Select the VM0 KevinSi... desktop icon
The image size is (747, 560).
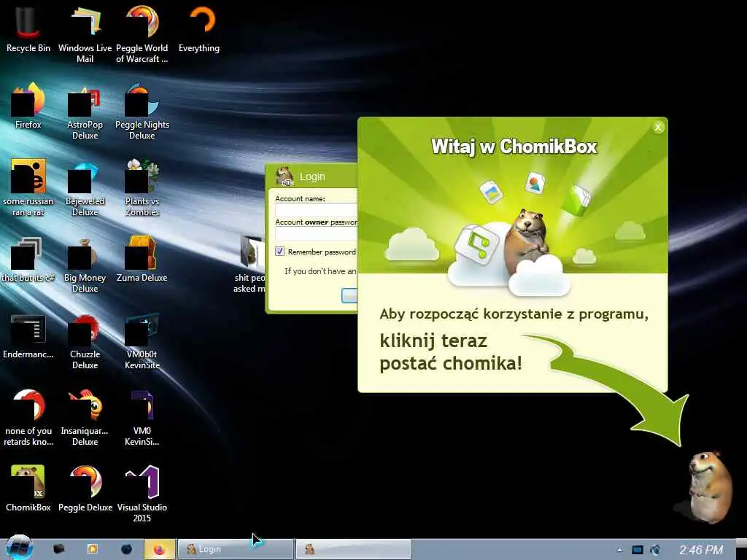click(x=142, y=417)
